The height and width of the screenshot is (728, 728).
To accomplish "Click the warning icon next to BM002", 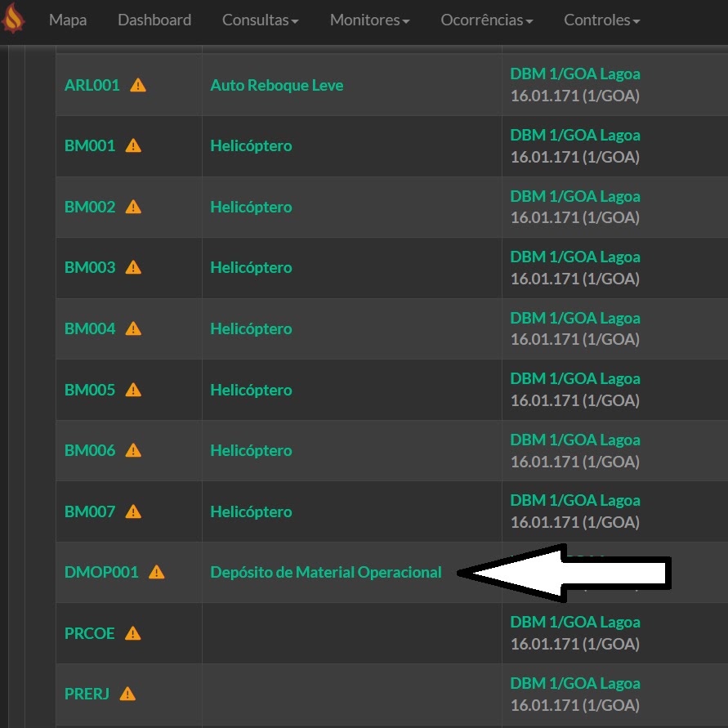I will 133,207.
